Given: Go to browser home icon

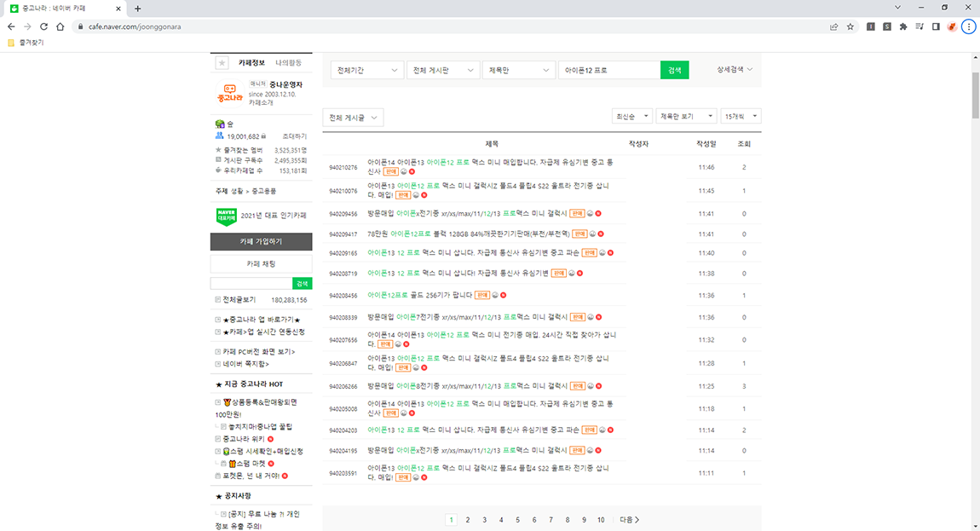Looking at the screenshot, I should 60,27.
